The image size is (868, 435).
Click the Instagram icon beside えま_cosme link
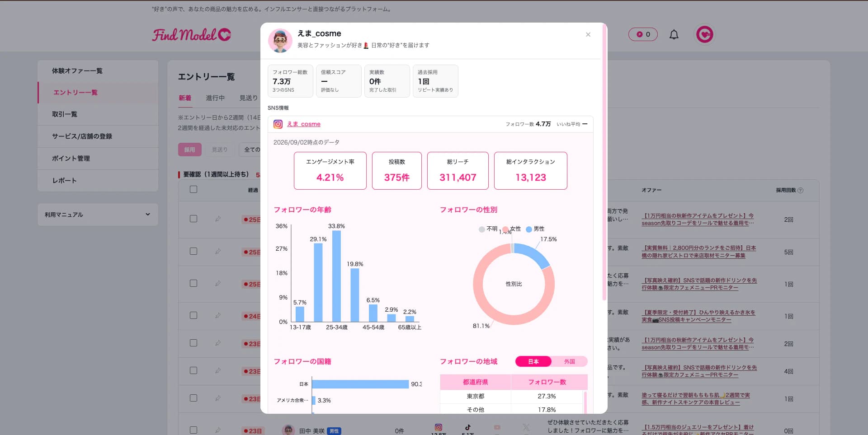[x=278, y=124]
